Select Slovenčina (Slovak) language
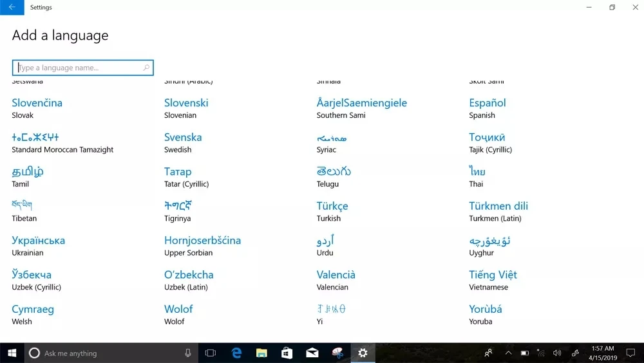The width and height of the screenshot is (644, 363). (37, 108)
